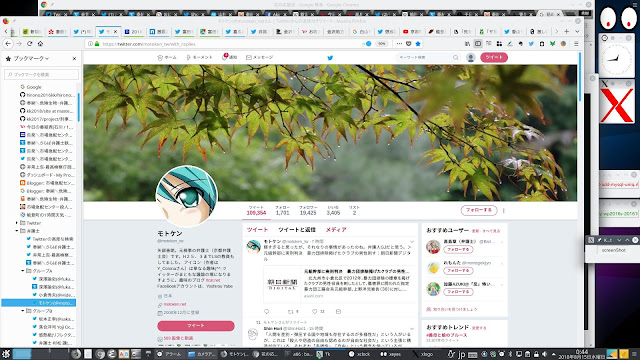Open the page actions three-dots menu

[x=399, y=44]
